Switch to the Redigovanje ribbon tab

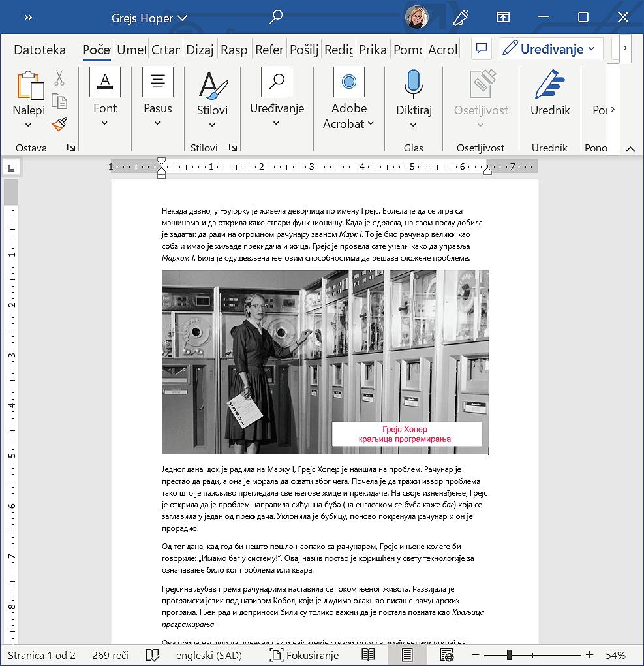coord(339,50)
